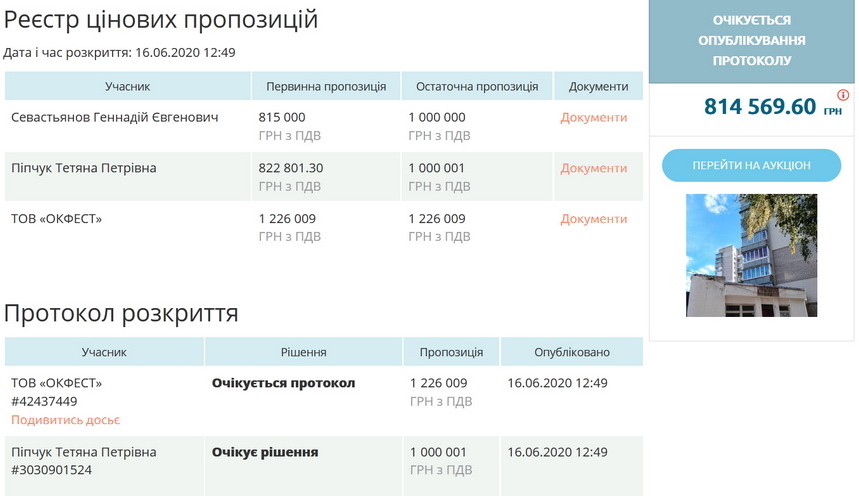The height and width of the screenshot is (496, 859).
Task: Click the info icon beside the 814 569.60 price
Action: tap(842, 95)
